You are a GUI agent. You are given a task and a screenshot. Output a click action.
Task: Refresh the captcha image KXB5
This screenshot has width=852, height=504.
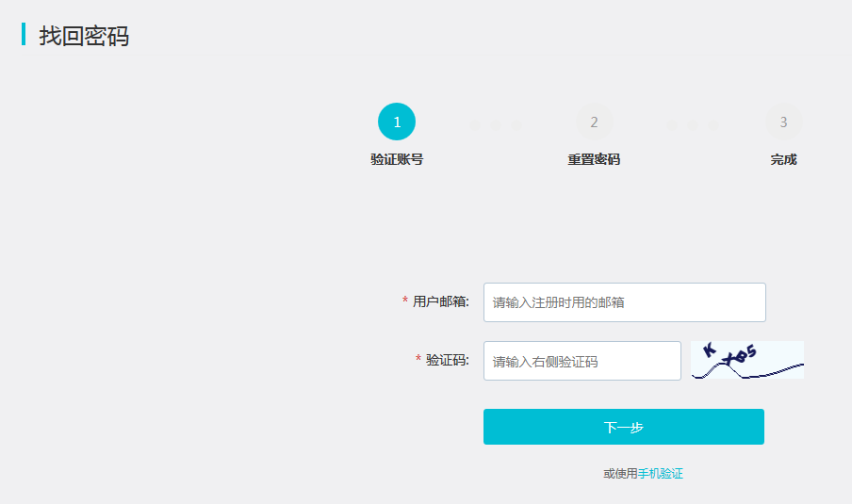click(x=747, y=360)
